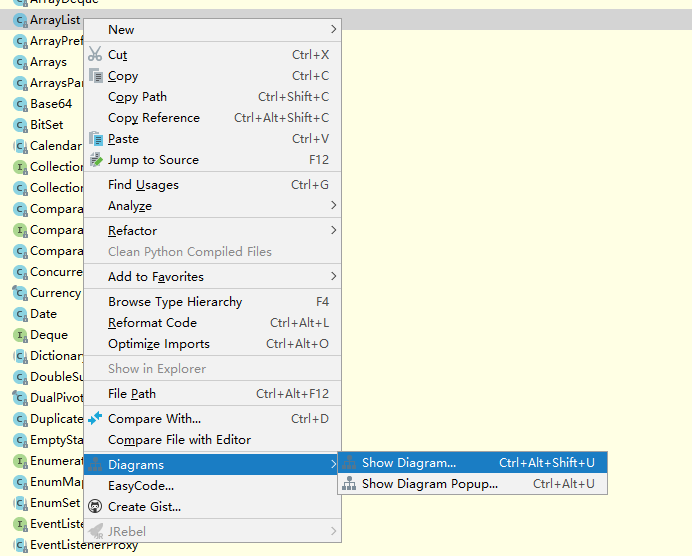Click the Jump to Source pencil icon
692x556 pixels.
tap(96, 159)
